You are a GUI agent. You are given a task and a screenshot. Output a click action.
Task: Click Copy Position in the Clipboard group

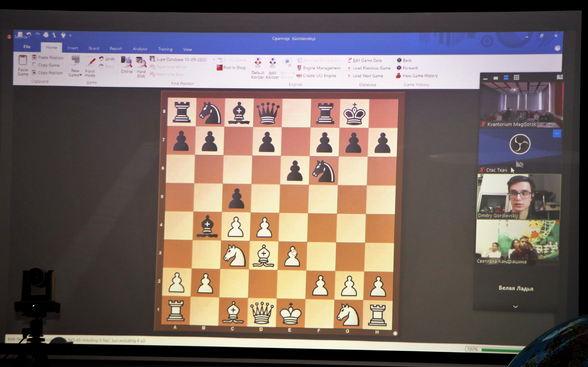(x=48, y=73)
